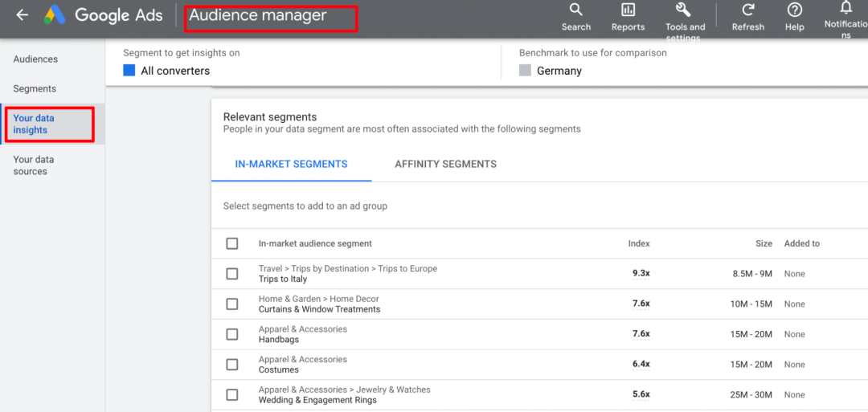Screen dimensions: 868x412
Task: Open the Search magnifier icon
Action: (575, 10)
